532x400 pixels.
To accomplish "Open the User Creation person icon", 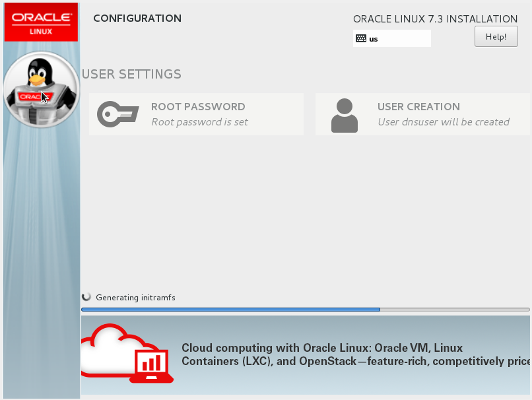I will [345, 116].
